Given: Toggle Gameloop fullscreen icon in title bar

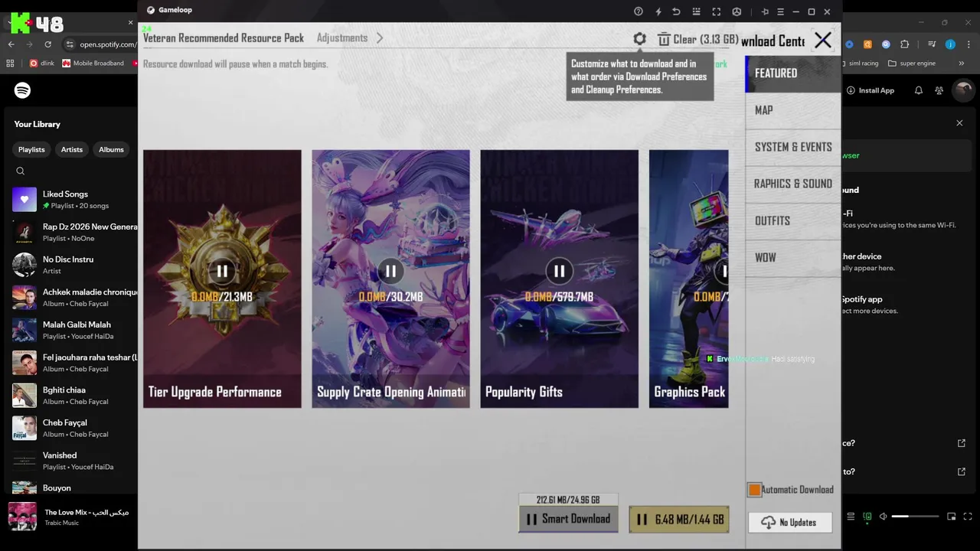Looking at the screenshot, I should tap(717, 11).
